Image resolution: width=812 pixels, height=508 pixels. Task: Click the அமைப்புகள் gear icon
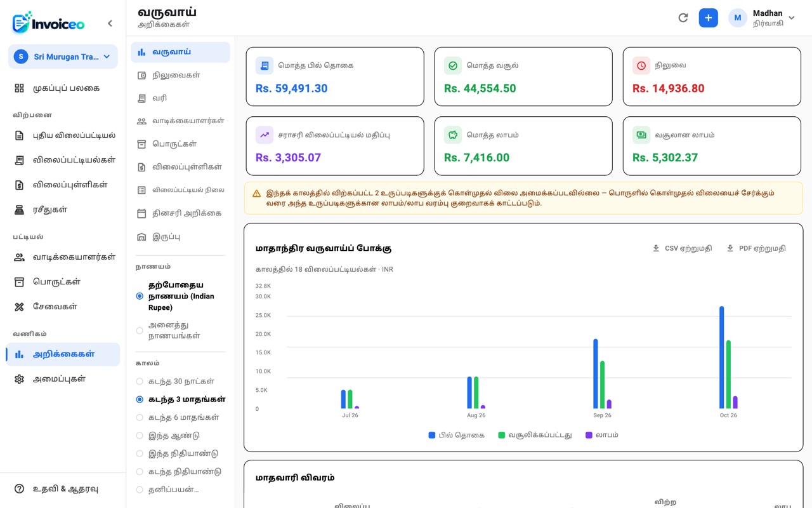coord(20,379)
